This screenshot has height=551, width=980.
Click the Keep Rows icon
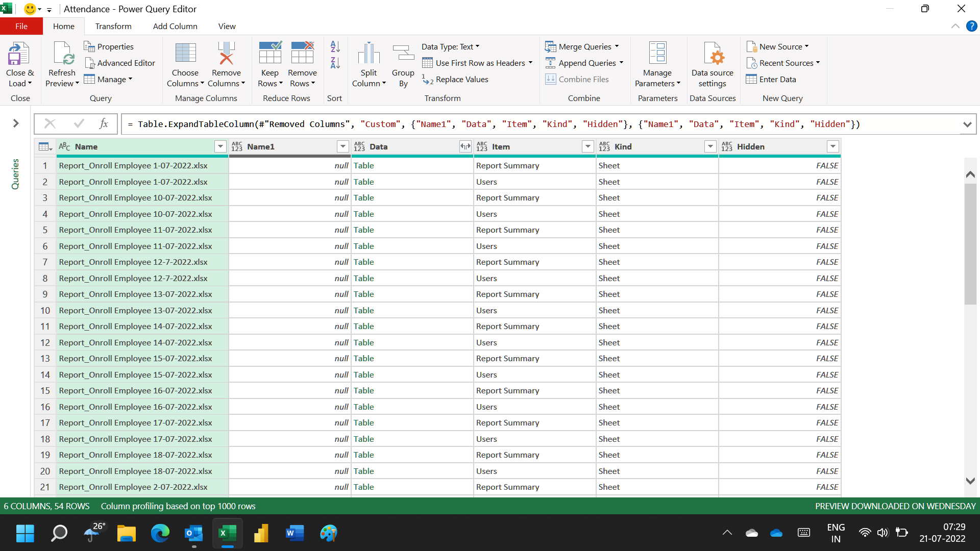click(x=270, y=53)
